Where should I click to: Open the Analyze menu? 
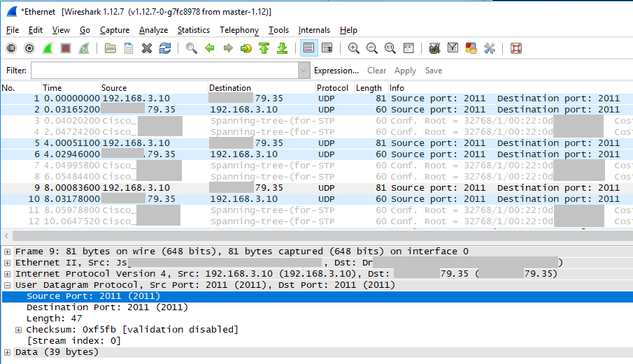(153, 30)
